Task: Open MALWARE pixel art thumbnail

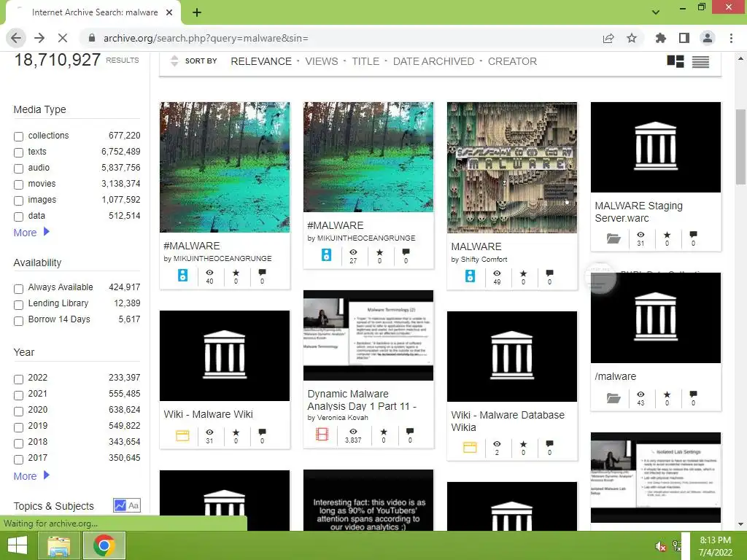Action: click(x=511, y=168)
